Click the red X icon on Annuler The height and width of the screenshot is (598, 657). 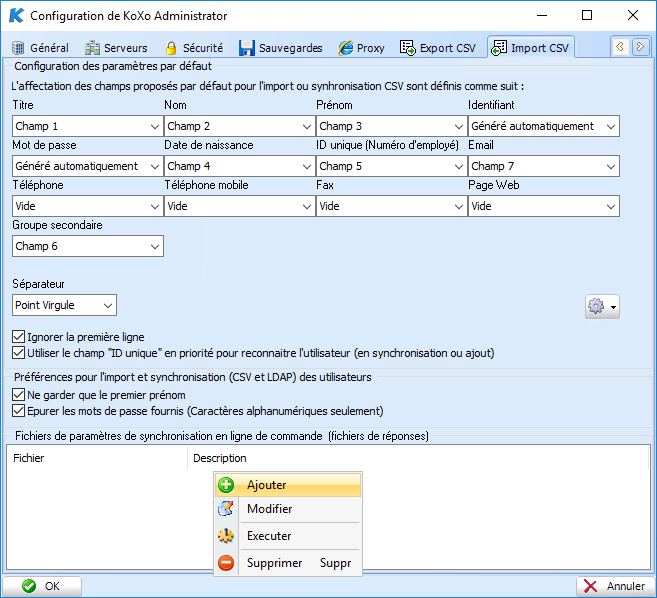590,586
